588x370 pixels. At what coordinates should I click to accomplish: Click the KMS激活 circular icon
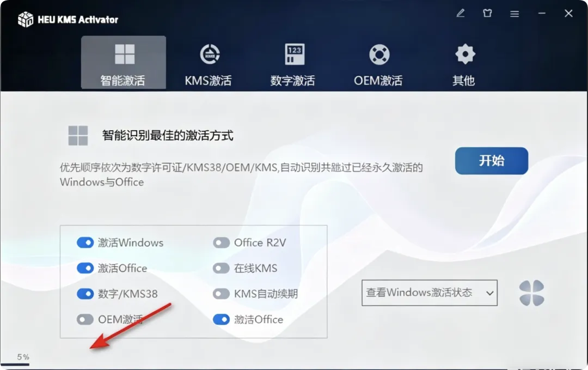tap(209, 54)
